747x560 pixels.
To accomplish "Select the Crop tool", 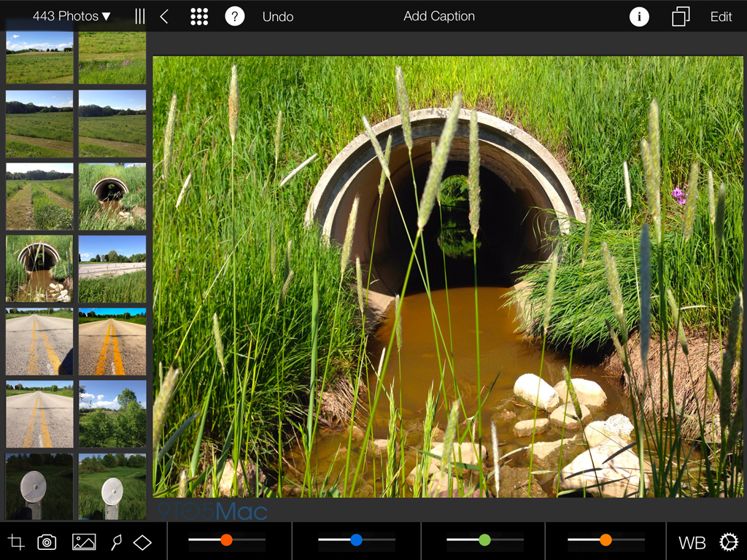I will click(x=16, y=542).
